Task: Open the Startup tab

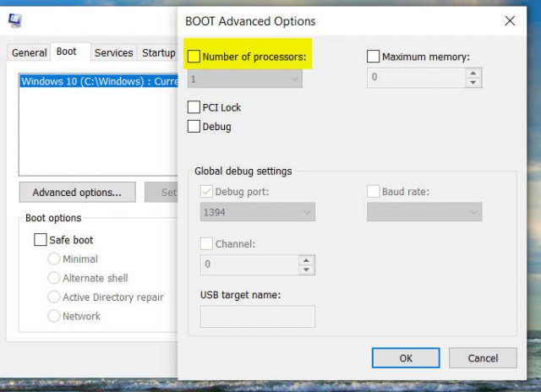Action: tap(158, 52)
